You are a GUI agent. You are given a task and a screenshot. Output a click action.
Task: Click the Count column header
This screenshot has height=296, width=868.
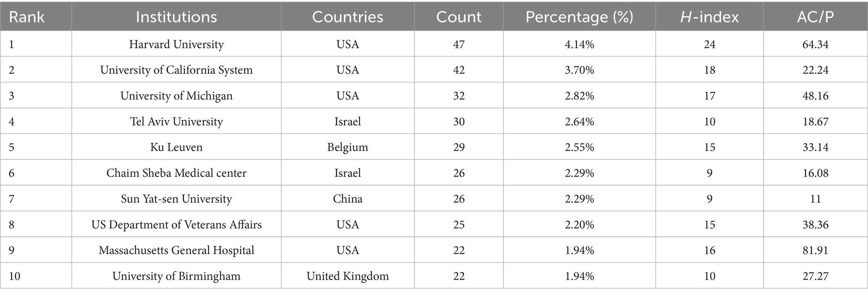click(x=459, y=17)
